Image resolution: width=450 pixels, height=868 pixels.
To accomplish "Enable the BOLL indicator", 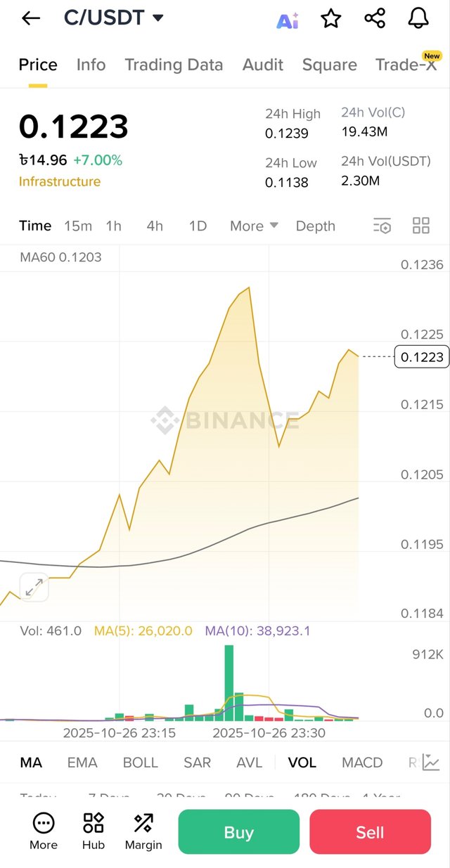I will point(141,763).
